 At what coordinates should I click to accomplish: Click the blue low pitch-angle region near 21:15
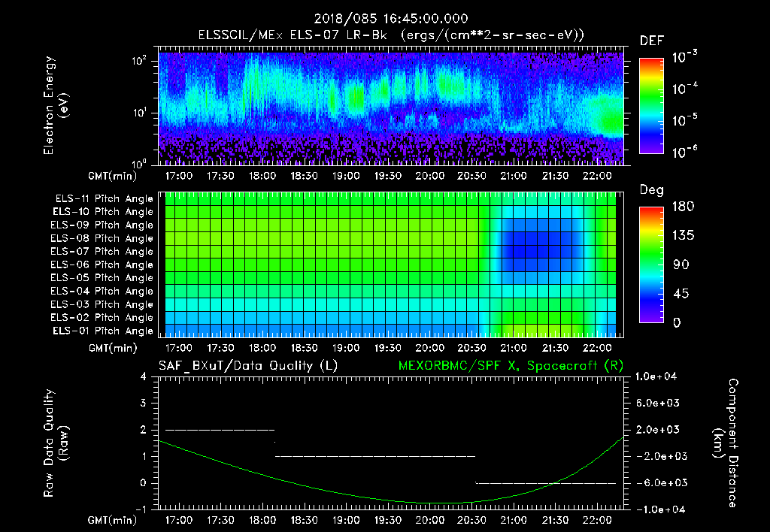(538, 246)
